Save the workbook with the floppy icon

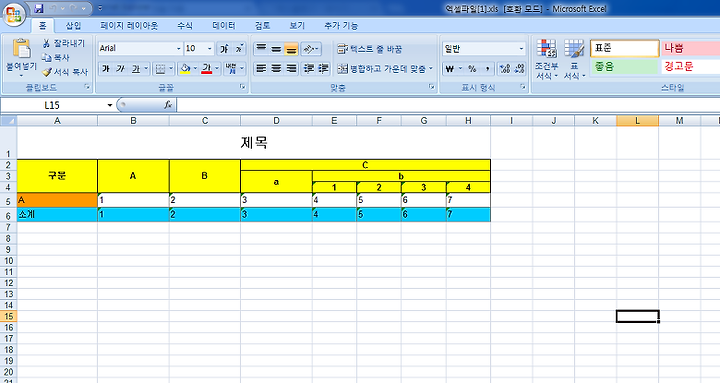39,8
